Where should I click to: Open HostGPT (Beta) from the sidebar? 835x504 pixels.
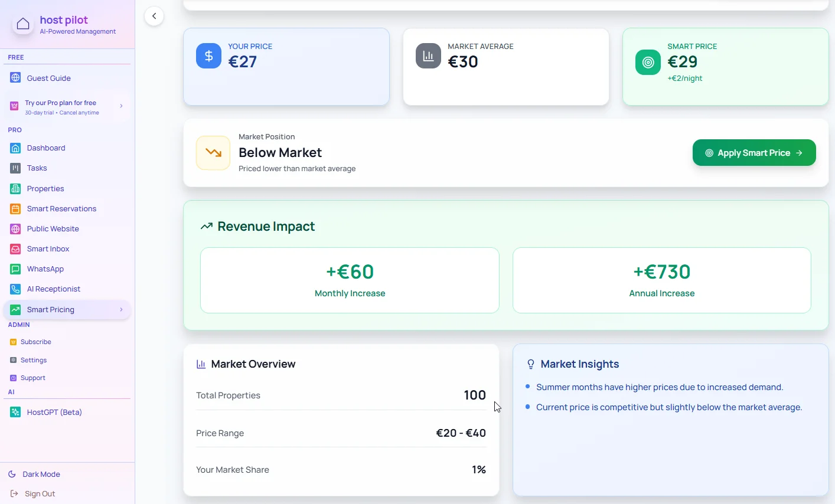[x=55, y=412]
